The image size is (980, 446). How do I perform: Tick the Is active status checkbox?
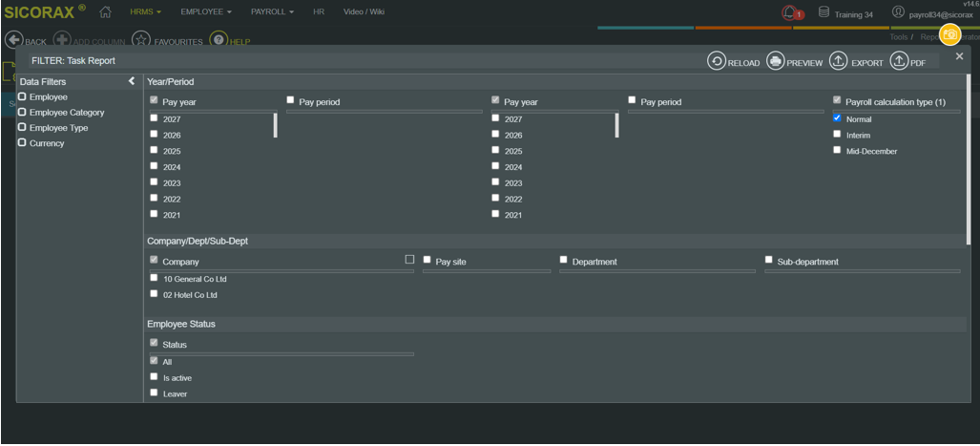154,376
